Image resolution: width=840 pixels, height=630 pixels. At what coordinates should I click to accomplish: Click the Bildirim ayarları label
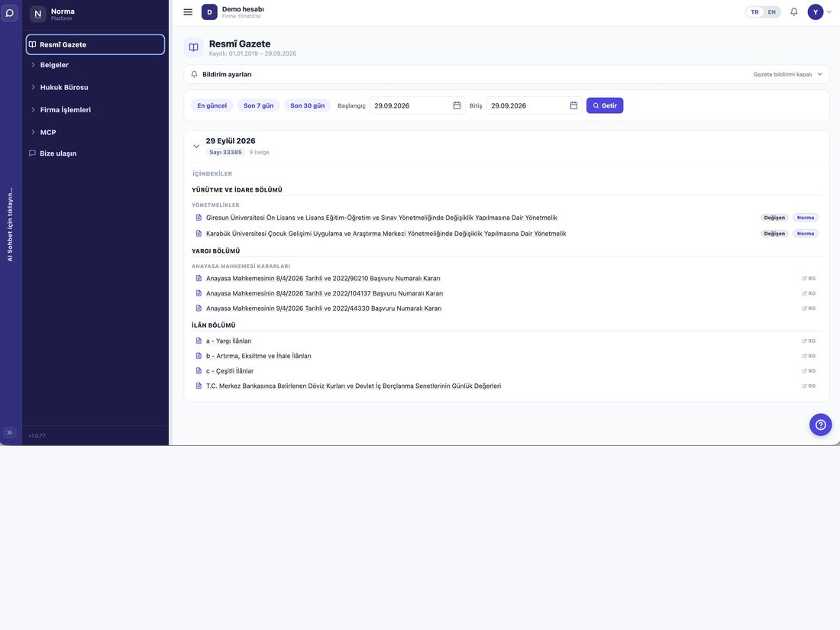[x=227, y=75]
